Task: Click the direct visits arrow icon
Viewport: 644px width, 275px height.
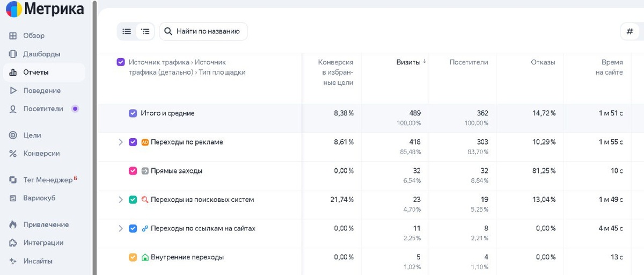Action: click(145, 171)
